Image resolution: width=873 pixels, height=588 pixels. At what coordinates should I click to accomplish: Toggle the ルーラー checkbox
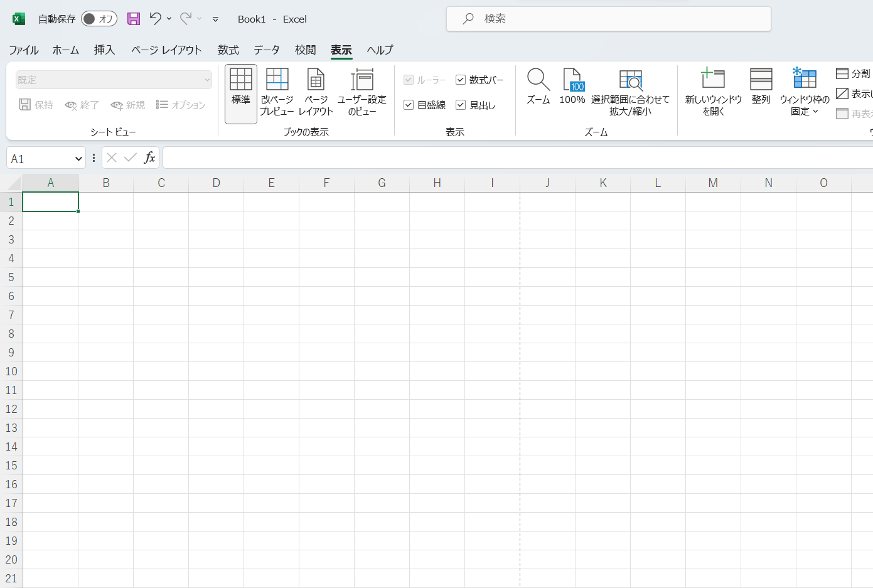(x=409, y=80)
